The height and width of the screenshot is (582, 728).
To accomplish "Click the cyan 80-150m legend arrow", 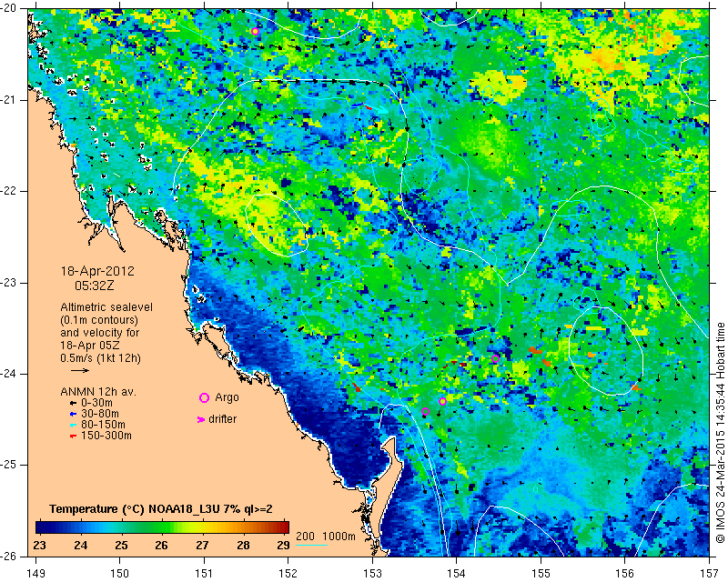I will 74,425.
